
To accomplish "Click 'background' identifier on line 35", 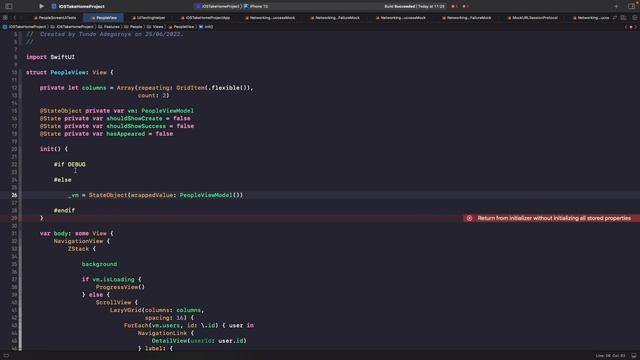I will click(x=99, y=264).
